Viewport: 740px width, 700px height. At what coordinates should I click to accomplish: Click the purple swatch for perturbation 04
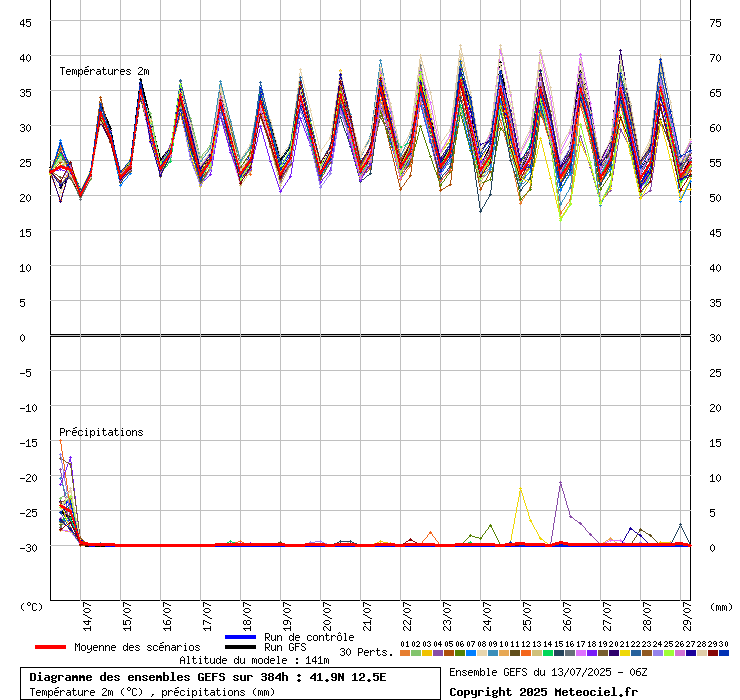coord(437,653)
